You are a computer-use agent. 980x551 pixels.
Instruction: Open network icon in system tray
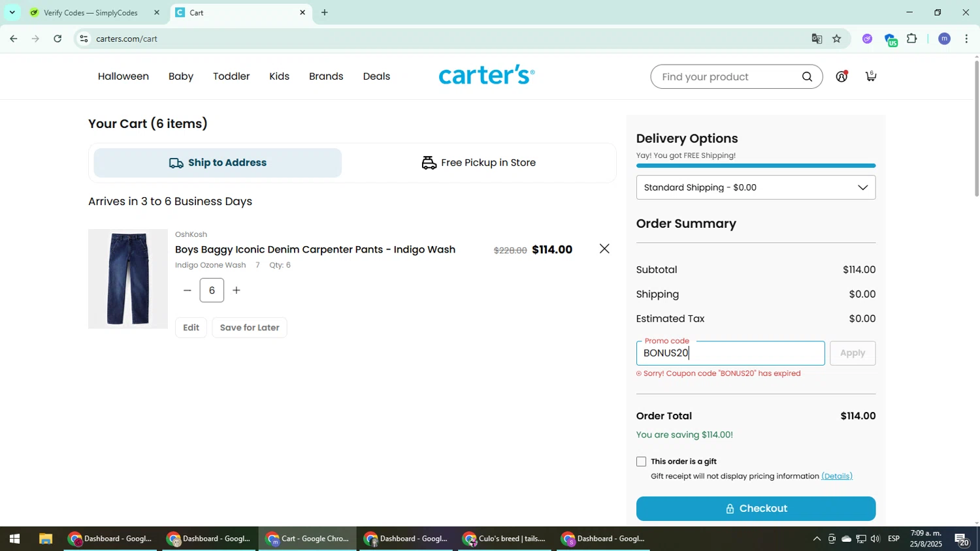[861, 539]
